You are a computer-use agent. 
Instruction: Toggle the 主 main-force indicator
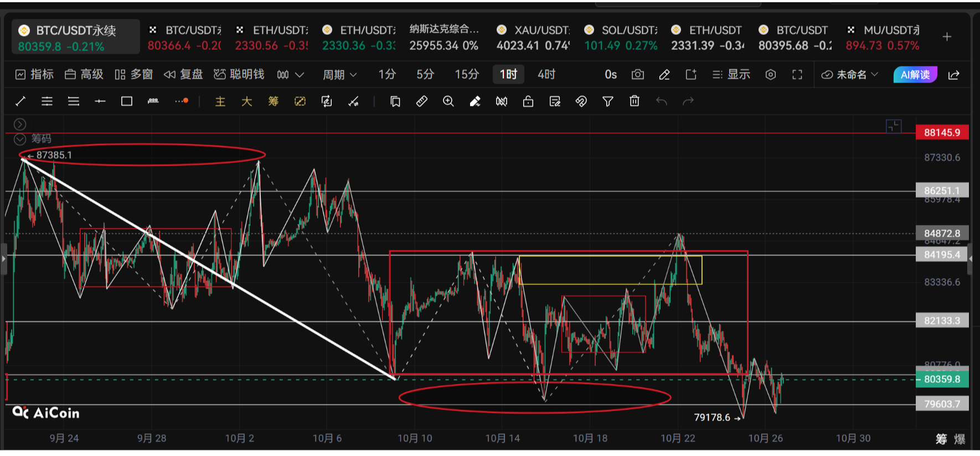[220, 101]
